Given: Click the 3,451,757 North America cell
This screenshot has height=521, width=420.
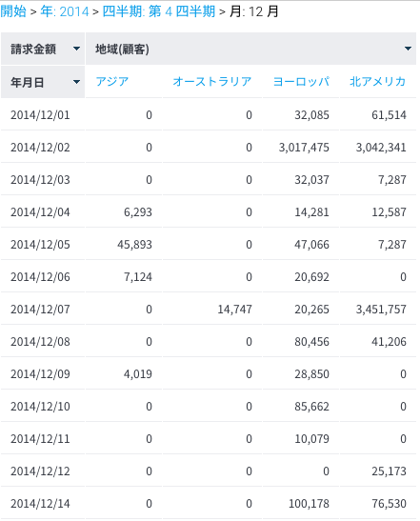Looking at the screenshot, I should pyautogui.click(x=381, y=310).
